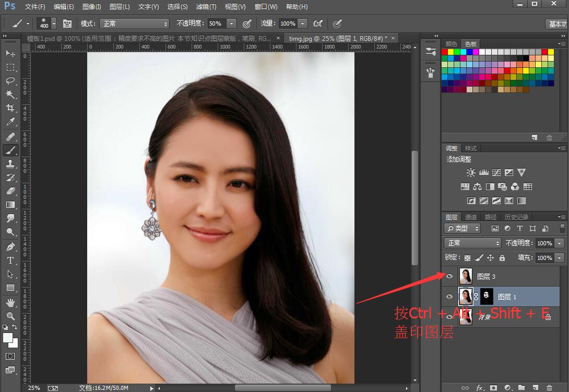Image resolution: width=569 pixels, height=392 pixels.
Task: Click the 基本功能 workspace button
Action: [x=558, y=25]
